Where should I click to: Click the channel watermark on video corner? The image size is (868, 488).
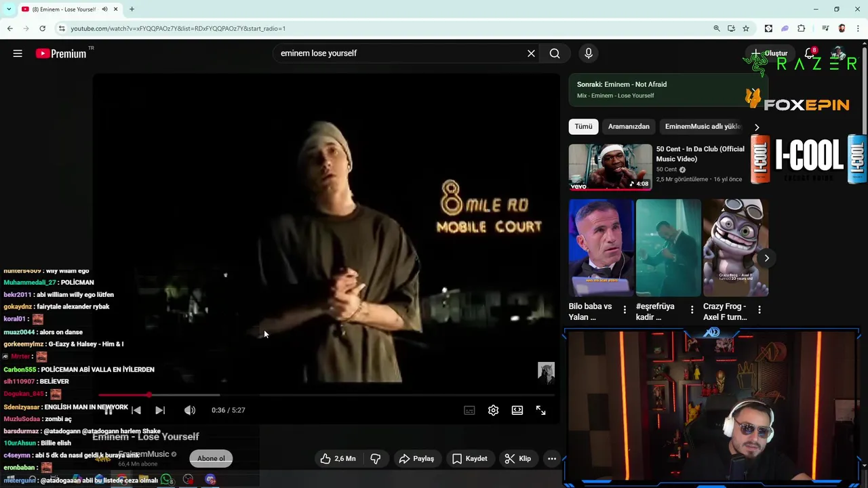546,372
